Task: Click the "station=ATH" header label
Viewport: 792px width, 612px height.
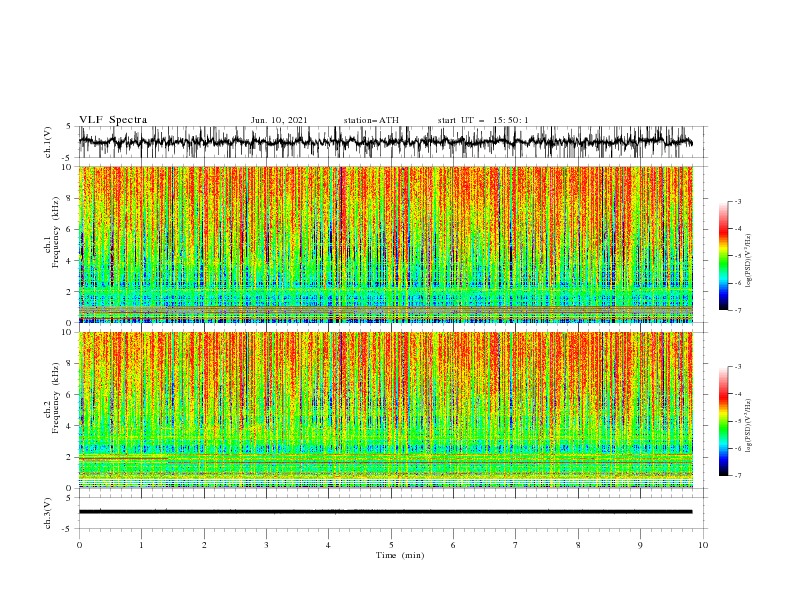Action: [371, 120]
